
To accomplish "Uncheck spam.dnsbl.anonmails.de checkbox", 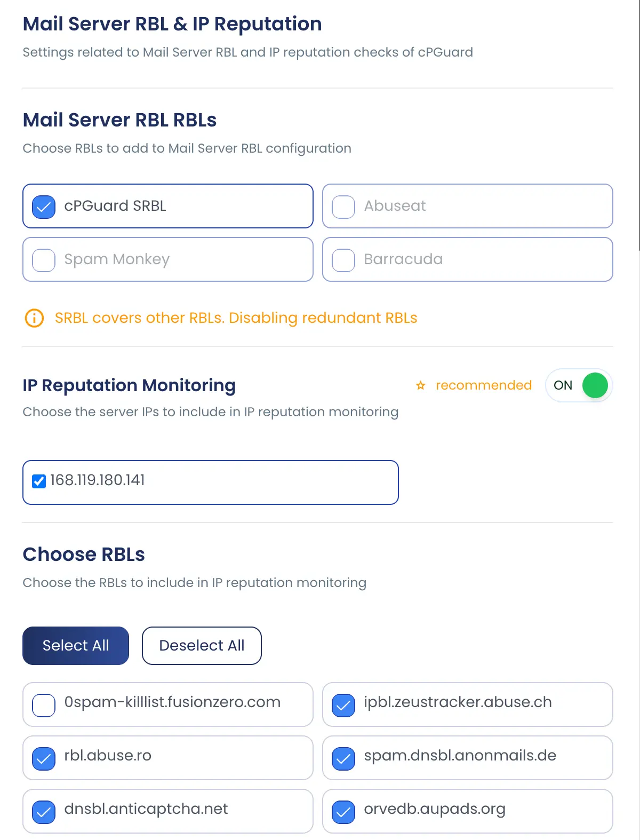I will 343,758.
